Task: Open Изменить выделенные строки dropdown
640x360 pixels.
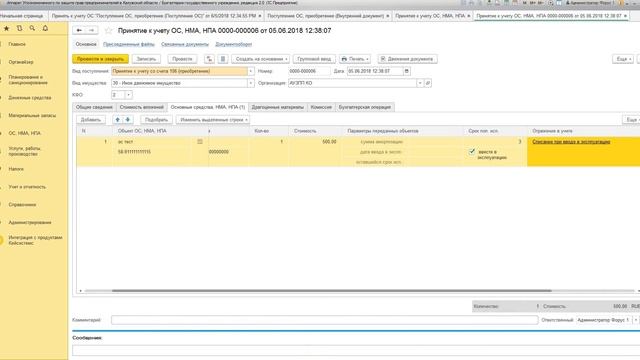Action: pos(213,120)
